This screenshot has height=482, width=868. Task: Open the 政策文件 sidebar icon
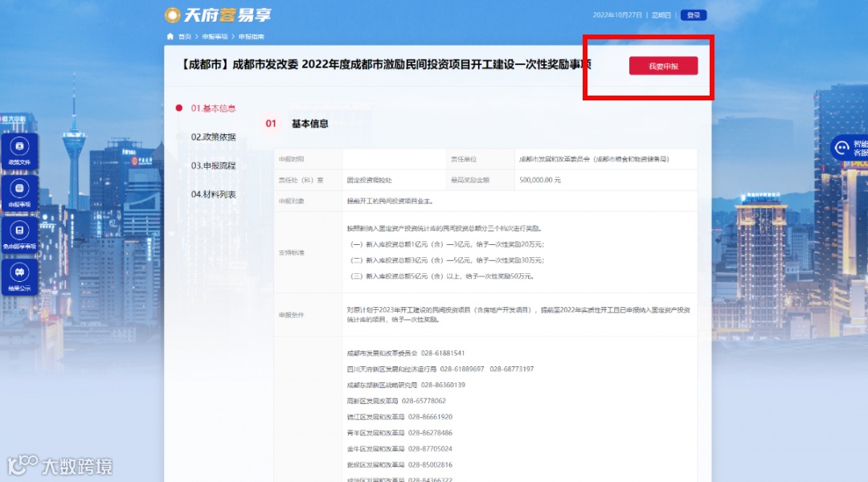19,150
